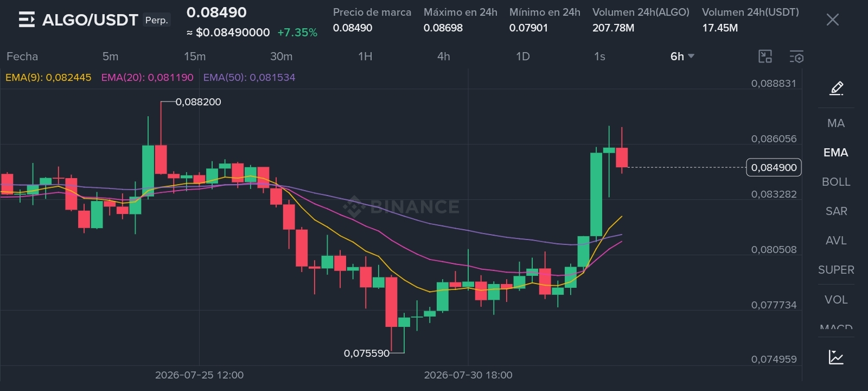868x391 pixels.
Task: Click the 2026-07-25 12:00 time label
Action: coord(199,375)
